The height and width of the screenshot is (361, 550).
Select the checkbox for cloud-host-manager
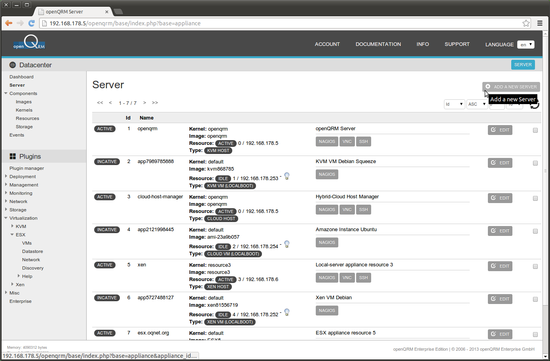click(x=535, y=198)
